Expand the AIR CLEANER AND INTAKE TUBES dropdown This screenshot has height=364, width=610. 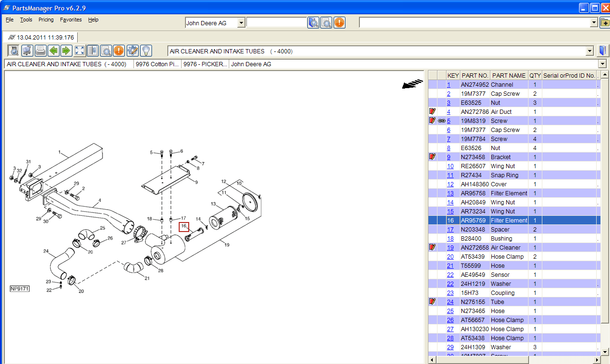click(x=590, y=51)
